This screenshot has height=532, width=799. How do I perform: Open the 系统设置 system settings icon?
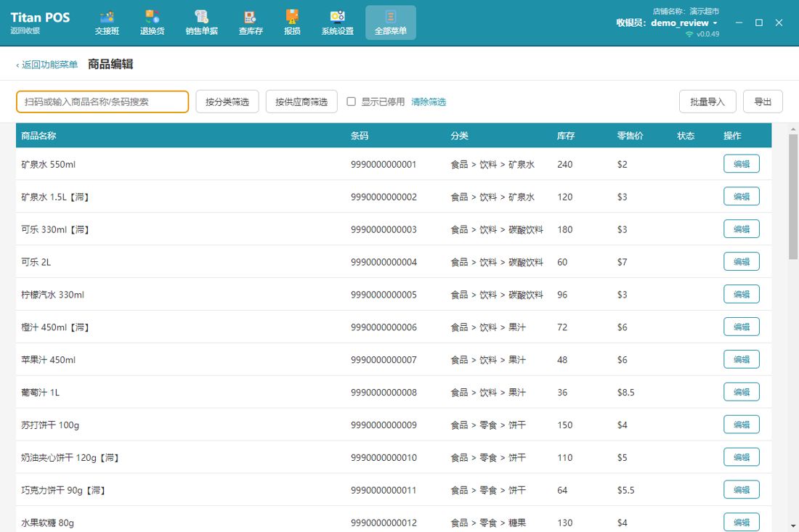coord(337,23)
